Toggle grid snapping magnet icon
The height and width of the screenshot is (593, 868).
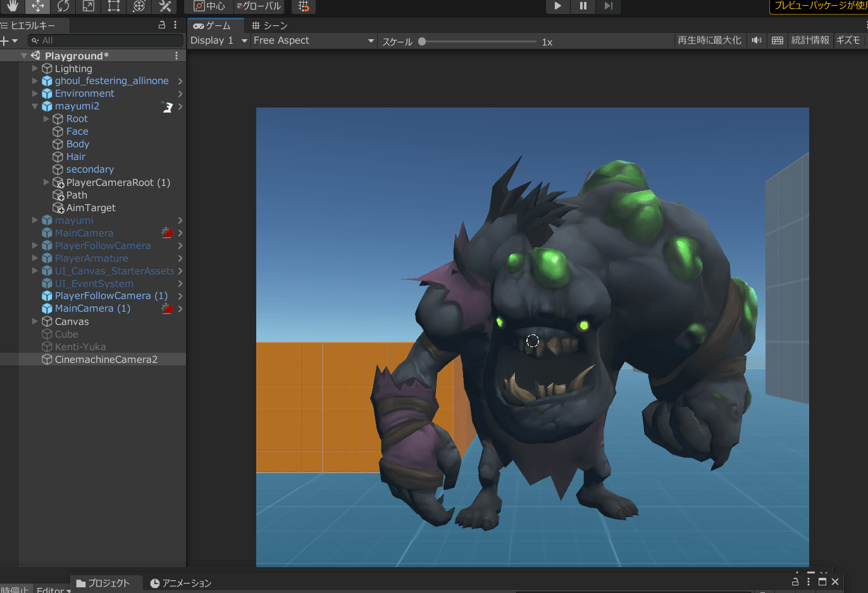304,6
